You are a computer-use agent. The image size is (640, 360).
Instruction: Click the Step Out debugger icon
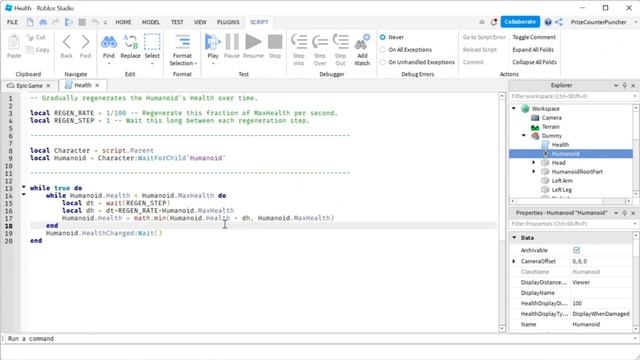pyautogui.click(x=340, y=42)
